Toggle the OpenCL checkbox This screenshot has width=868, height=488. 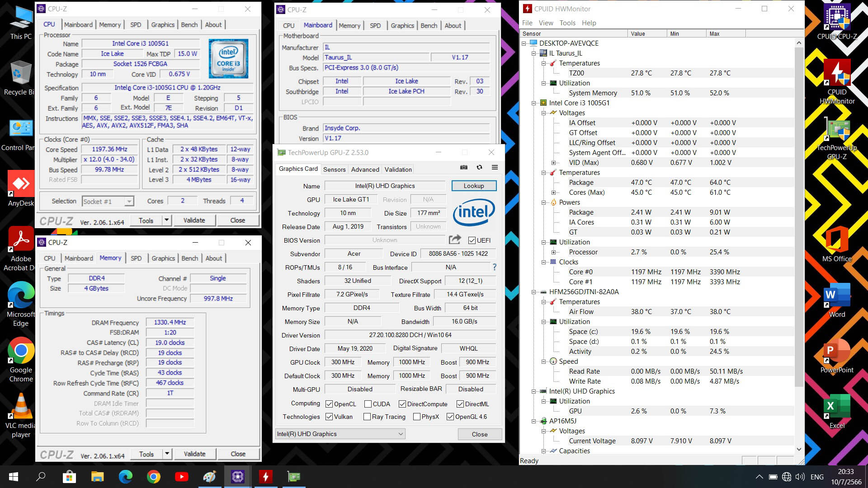329,404
